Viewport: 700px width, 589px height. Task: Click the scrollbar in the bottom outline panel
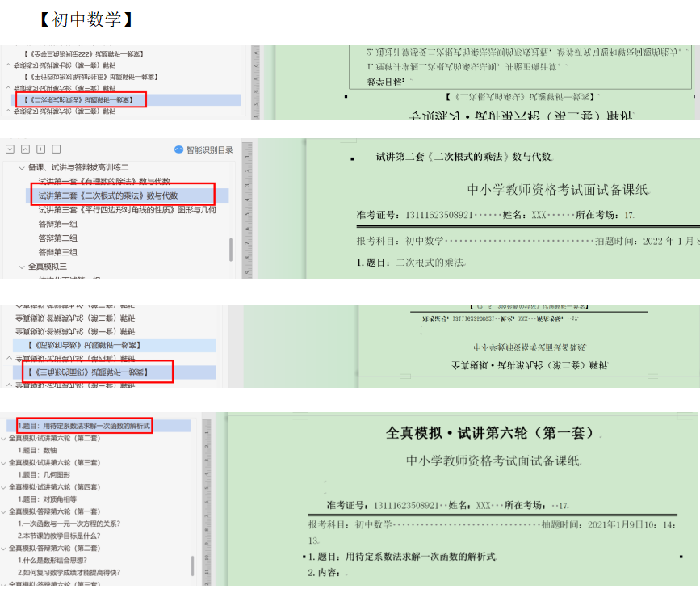coord(192,565)
